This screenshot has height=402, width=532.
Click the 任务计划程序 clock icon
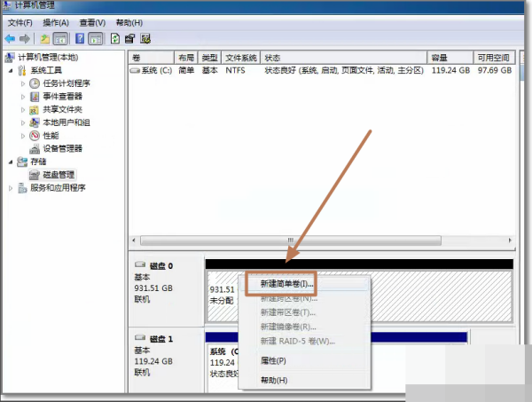pos(35,83)
